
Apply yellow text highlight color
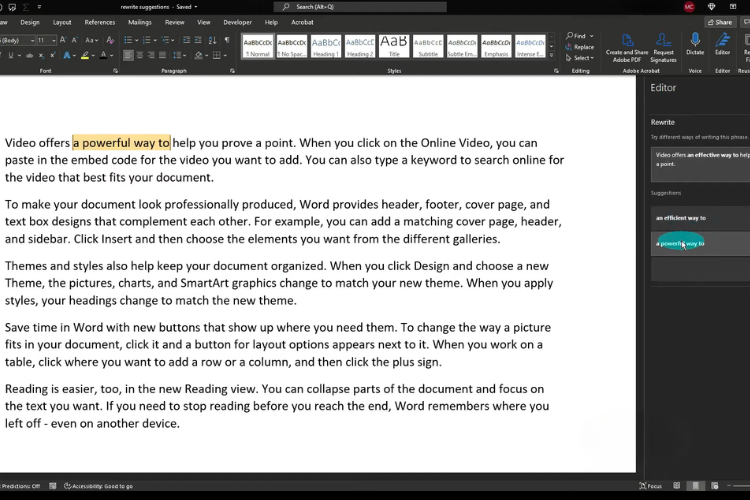85,56
